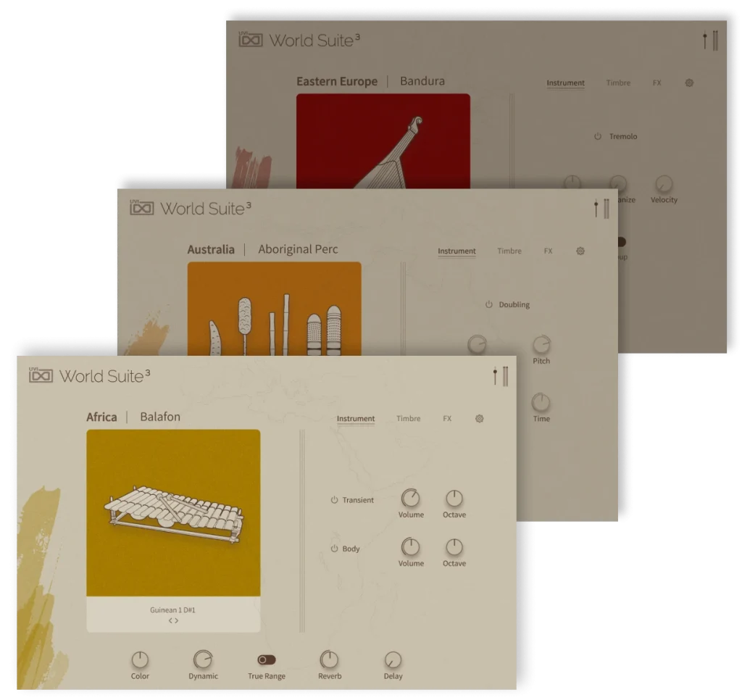Open the Australia region selector

(x=211, y=249)
